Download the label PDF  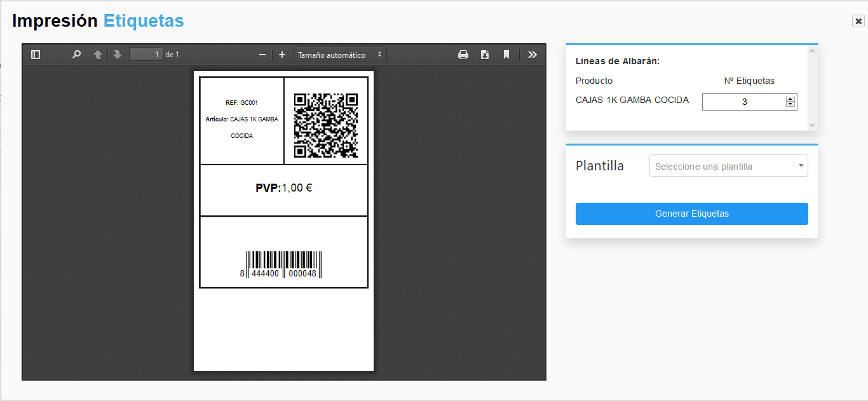[485, 55]
